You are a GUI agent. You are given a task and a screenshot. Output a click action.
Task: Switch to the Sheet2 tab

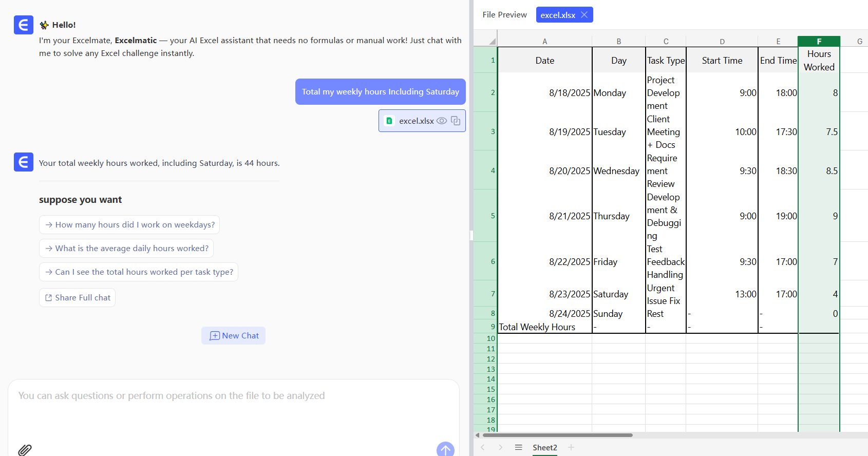(544, 447)
